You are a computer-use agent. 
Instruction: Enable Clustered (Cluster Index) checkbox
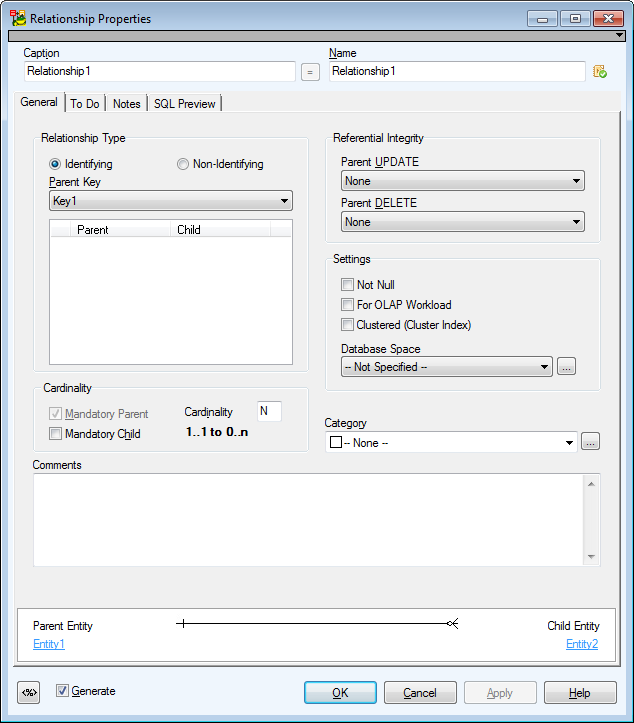click(347, 325)
